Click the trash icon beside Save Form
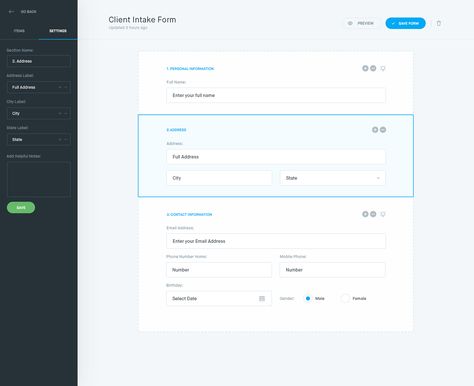The width and height of the screenshot is (474, 386). [x=439, y=23]
